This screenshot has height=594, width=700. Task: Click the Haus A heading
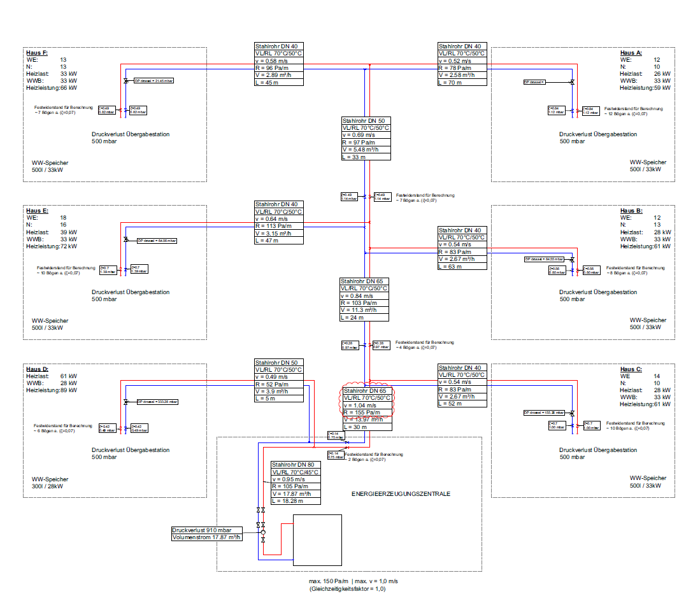[x=631, y=52]
